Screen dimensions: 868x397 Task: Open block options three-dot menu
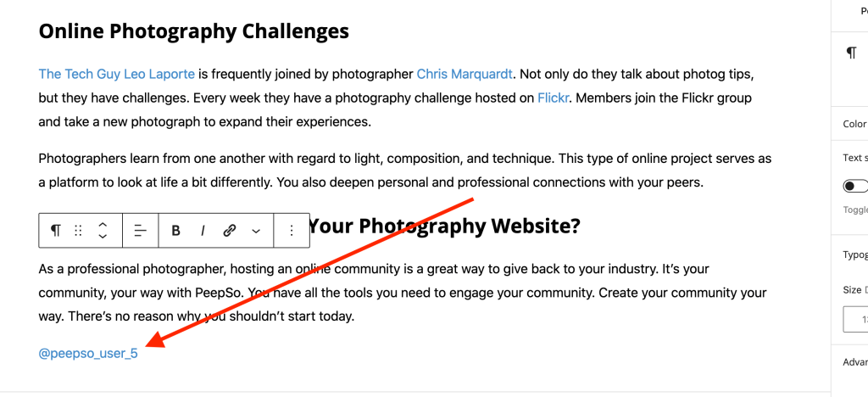pyautogui.click(x=292, y=231)
